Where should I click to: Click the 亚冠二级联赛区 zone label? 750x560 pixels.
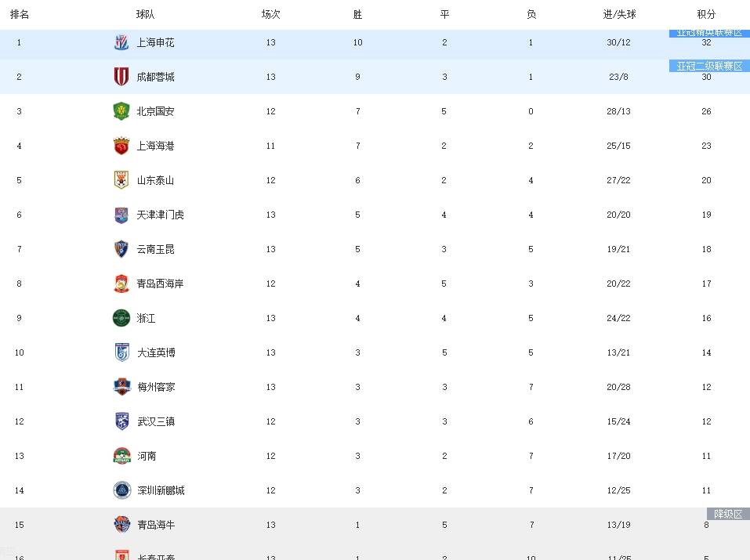pyautogui.click(x=709, y=66)
